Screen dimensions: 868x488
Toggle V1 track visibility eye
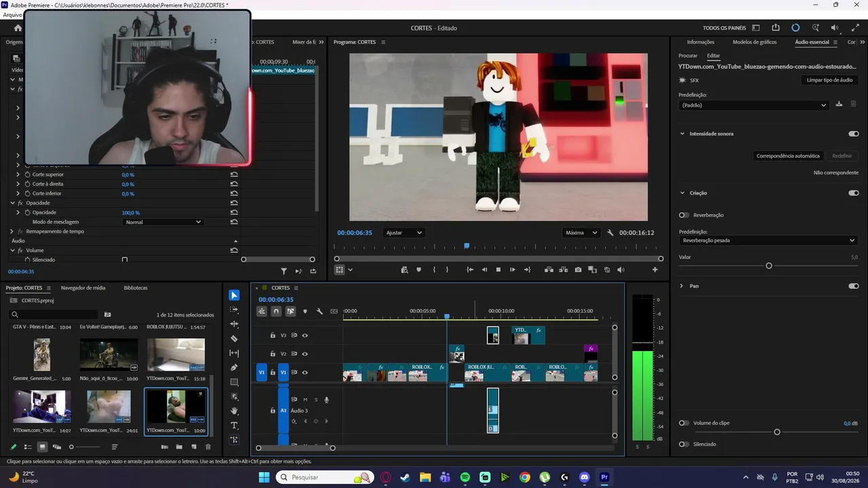pos(304,372)
